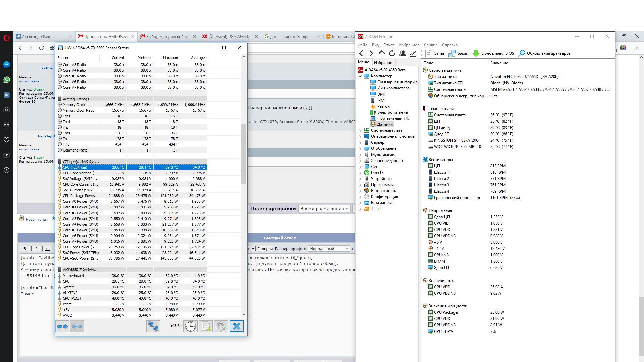644x362 pixels.
Task: Click HWiNFO blue X close icon
Action: (x=236, y=326)
